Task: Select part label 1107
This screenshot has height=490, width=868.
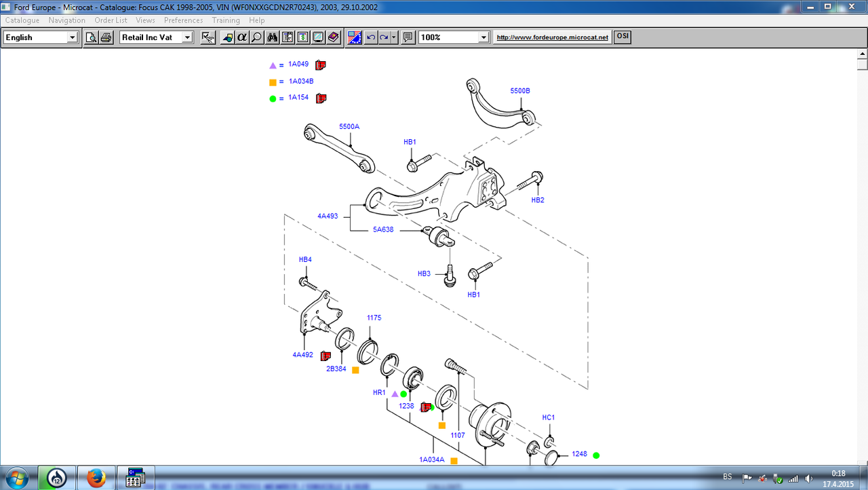Action: pos(458,436)
